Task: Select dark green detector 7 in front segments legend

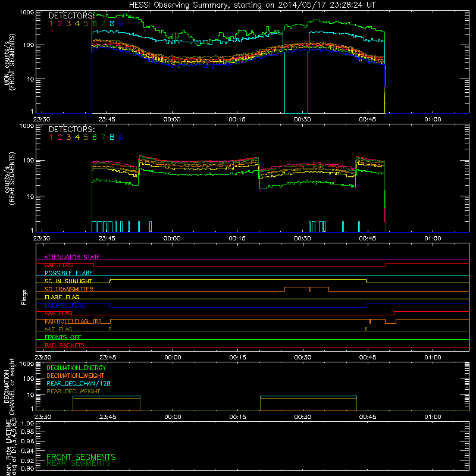Action: click(x=103, y=24)
